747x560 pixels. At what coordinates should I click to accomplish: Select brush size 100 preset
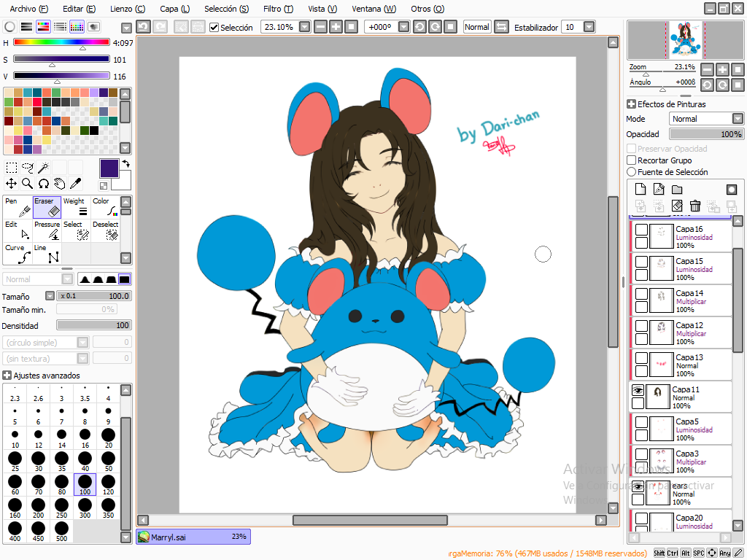(x=85, y=485)
